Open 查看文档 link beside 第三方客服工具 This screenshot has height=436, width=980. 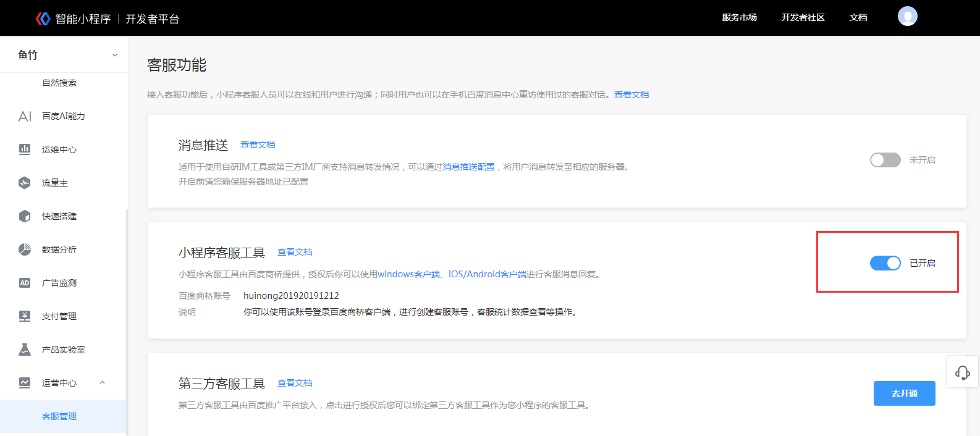pyautogui.click(x=295, y=383)
